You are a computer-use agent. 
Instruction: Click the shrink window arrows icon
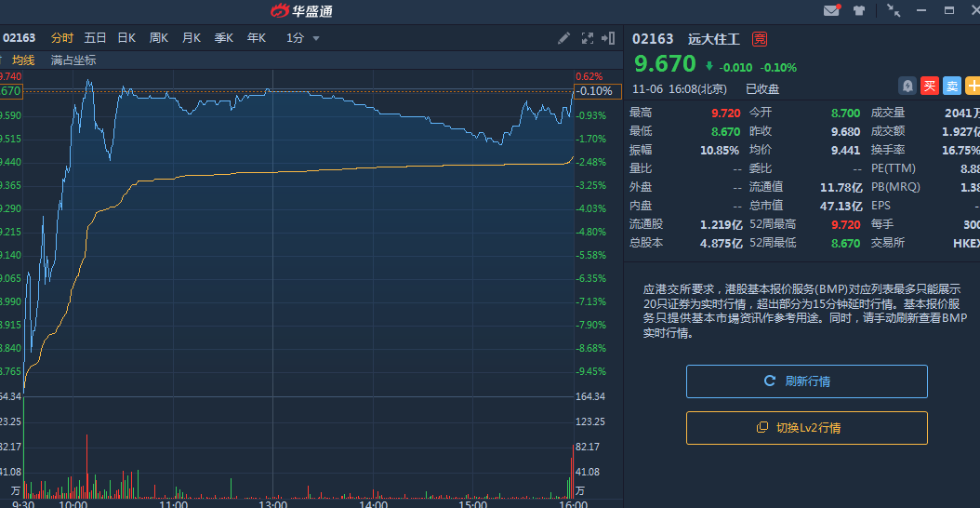[894, 11]
